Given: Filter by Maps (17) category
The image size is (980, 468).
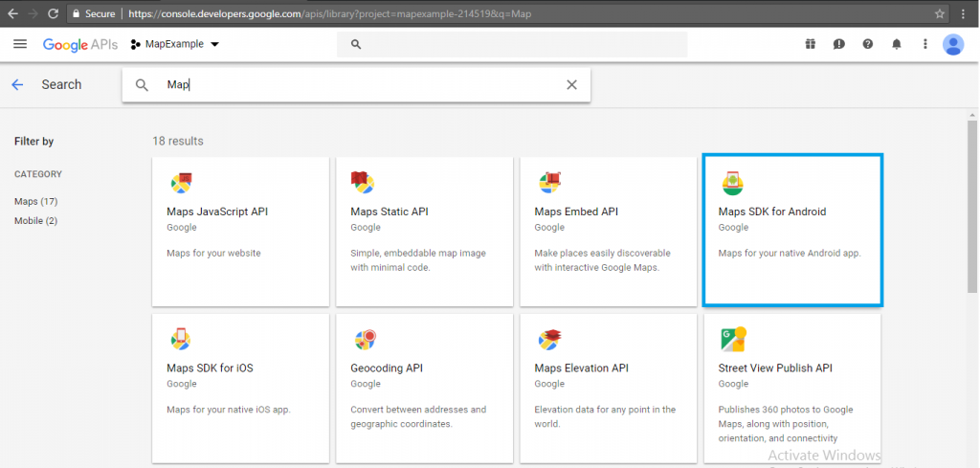Looking at the screenshot, I should coord(36,201).
